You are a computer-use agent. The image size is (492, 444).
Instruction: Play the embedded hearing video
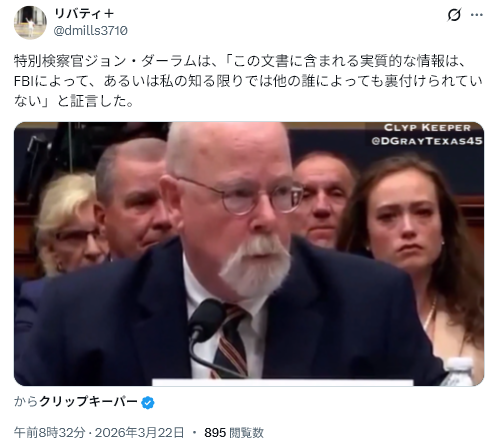tap(249, 254)
